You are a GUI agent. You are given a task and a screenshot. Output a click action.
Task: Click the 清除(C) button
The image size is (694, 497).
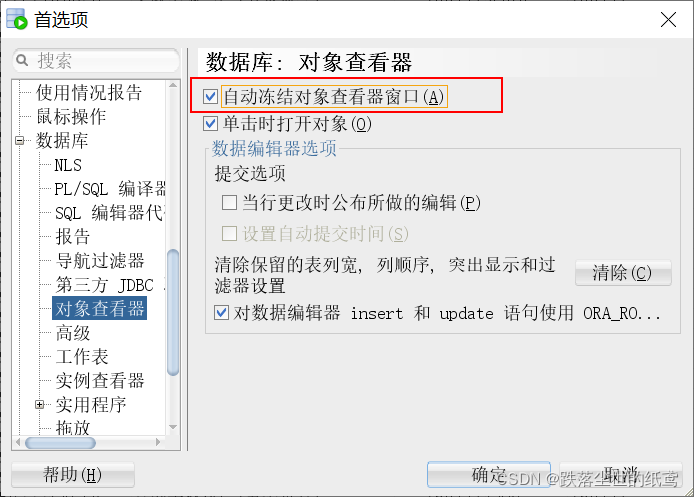pos(623,273)
